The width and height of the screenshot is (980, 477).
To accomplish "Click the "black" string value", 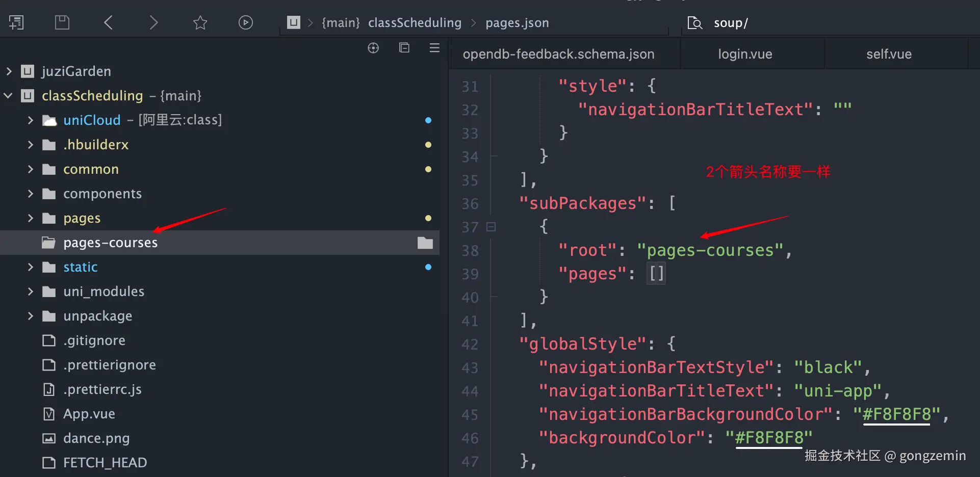I will coord(828,367).
